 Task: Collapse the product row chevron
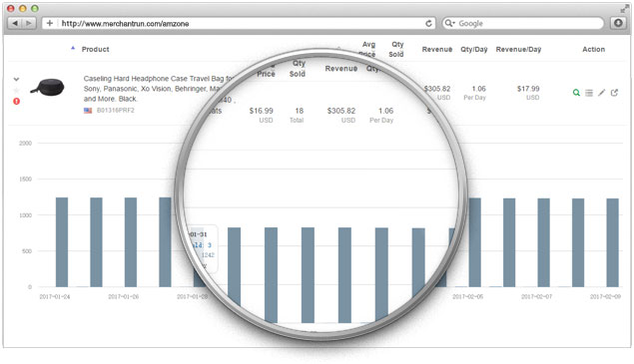click(16, 79)
